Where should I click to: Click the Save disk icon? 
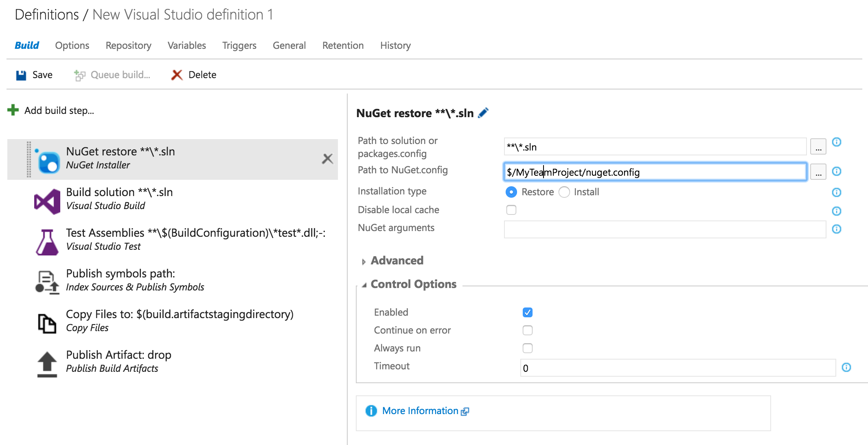tap(21, 75)
